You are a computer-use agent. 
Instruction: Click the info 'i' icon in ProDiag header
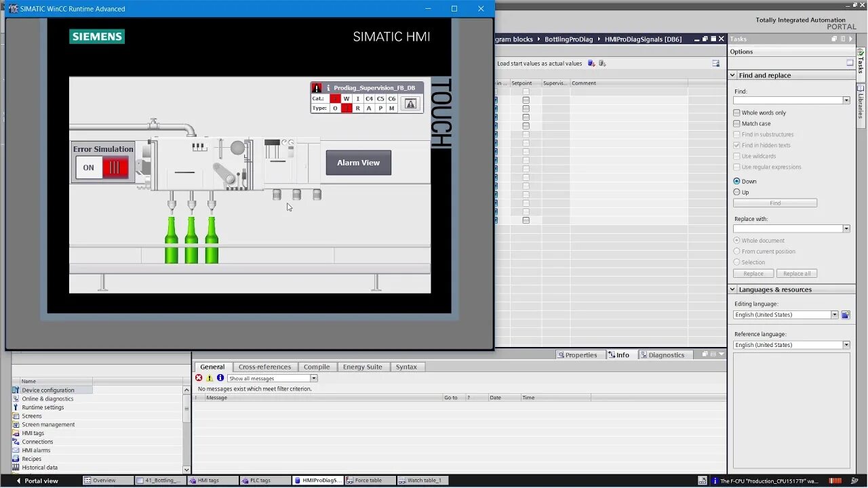click(x=328, y=88)
